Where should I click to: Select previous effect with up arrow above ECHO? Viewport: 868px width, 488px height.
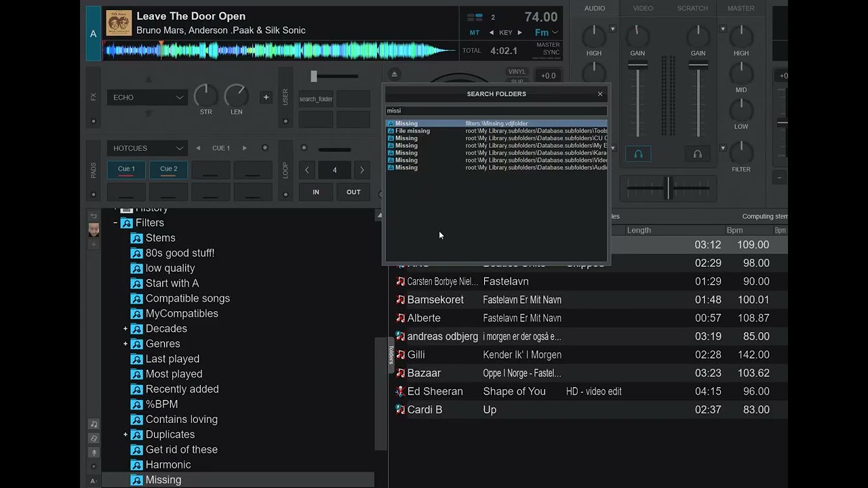tap(149, 80)
